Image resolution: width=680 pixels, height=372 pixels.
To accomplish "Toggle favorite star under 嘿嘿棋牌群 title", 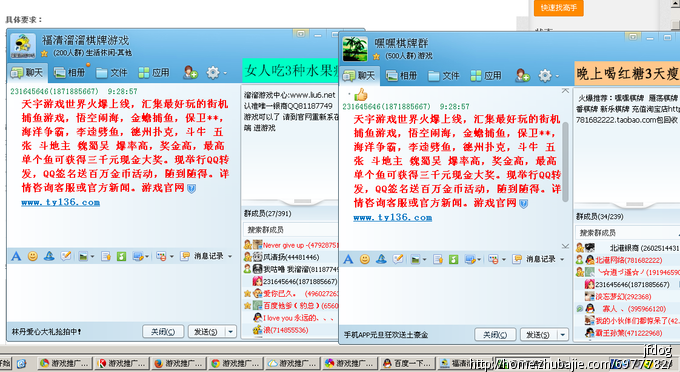I will tap(376, 56).
